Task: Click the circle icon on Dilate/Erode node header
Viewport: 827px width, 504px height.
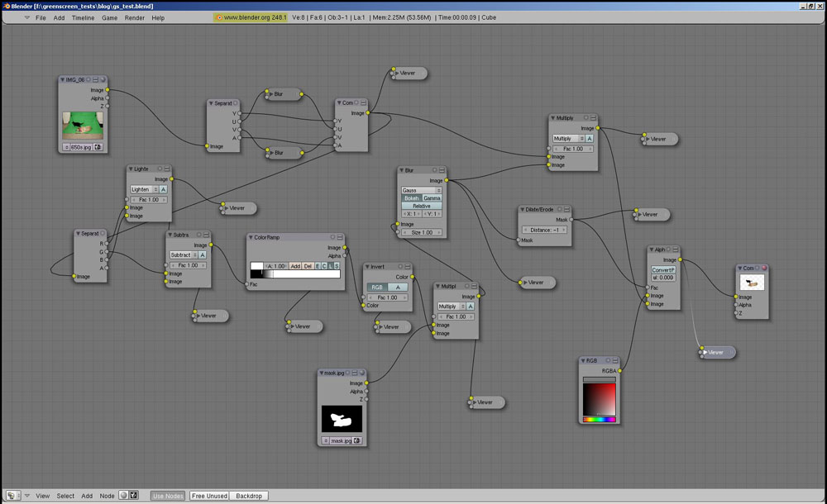Action: click(560, 209)
